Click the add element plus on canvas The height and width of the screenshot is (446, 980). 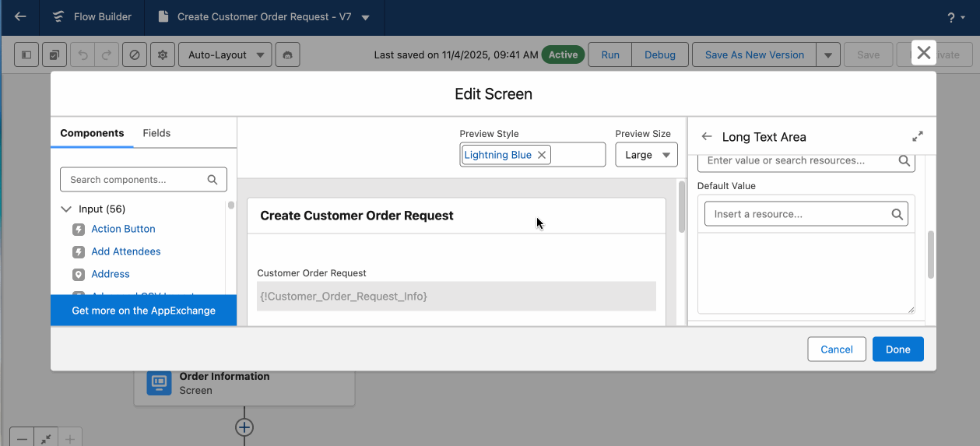point(244,427)
